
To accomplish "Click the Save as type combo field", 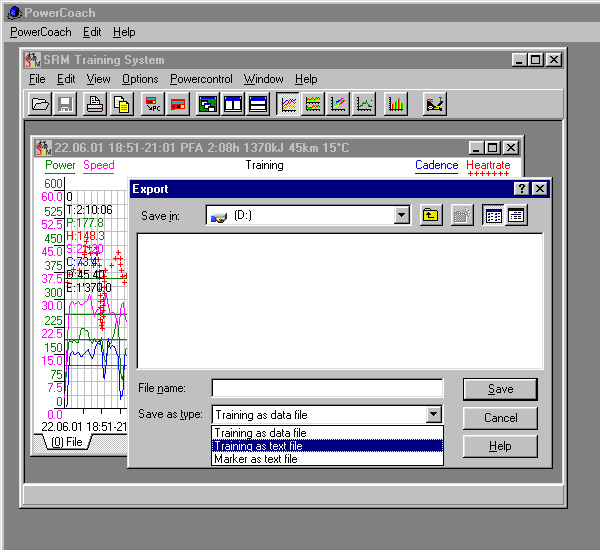I will coord(327,414).
